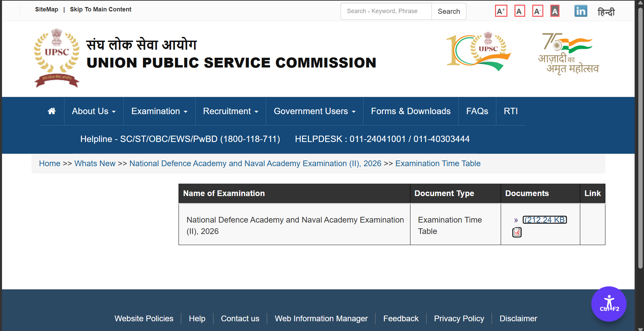Open NDA and NA Examination (II) breadcrumb
The image size is (644, 331).
(x=255, y=163)
